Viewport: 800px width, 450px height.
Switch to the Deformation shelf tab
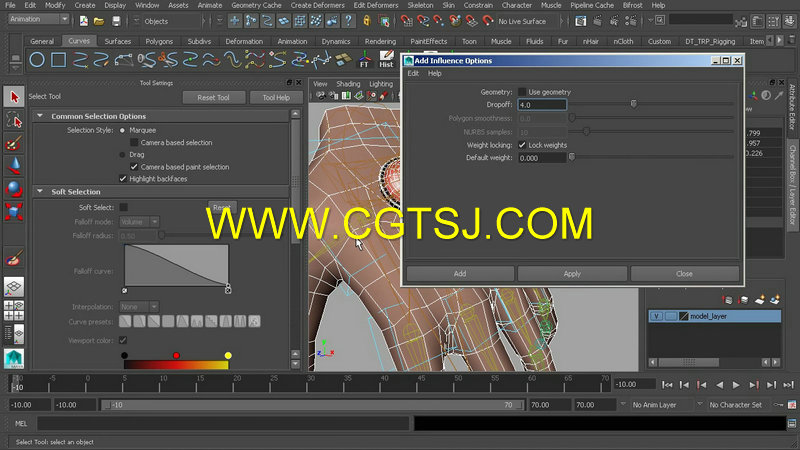244,41
